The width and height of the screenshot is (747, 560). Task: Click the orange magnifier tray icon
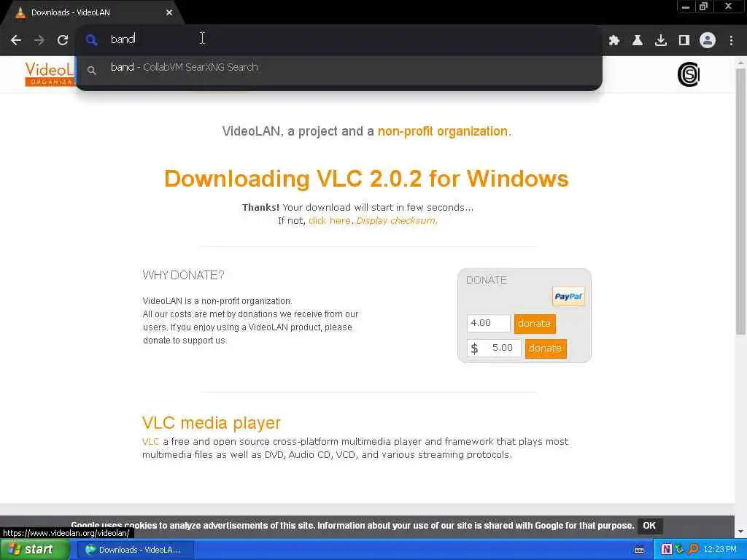[x=693, y=550]
